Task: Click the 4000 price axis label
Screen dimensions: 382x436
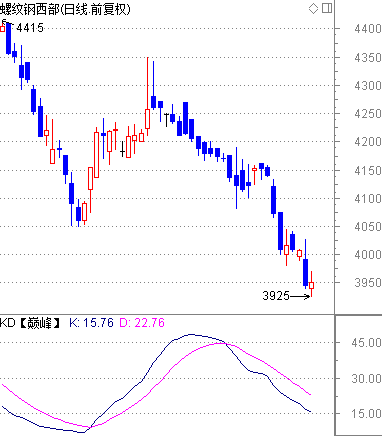Action: pyautogui.click(x=368, y=255)
